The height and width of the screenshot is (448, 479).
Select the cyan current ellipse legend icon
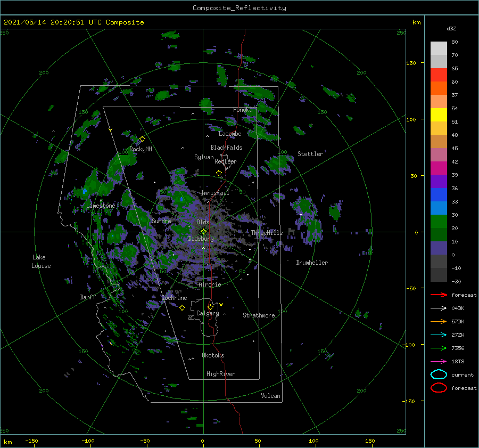click(x=439, y=374)
